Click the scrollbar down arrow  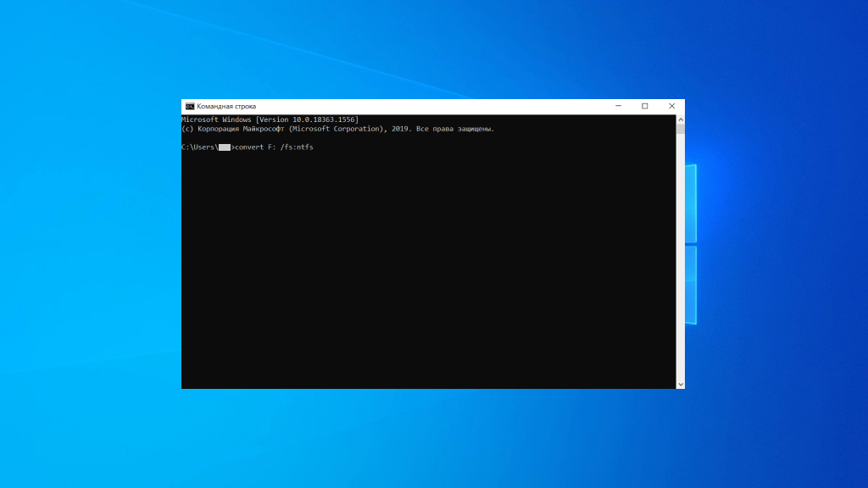click(680, 384)
